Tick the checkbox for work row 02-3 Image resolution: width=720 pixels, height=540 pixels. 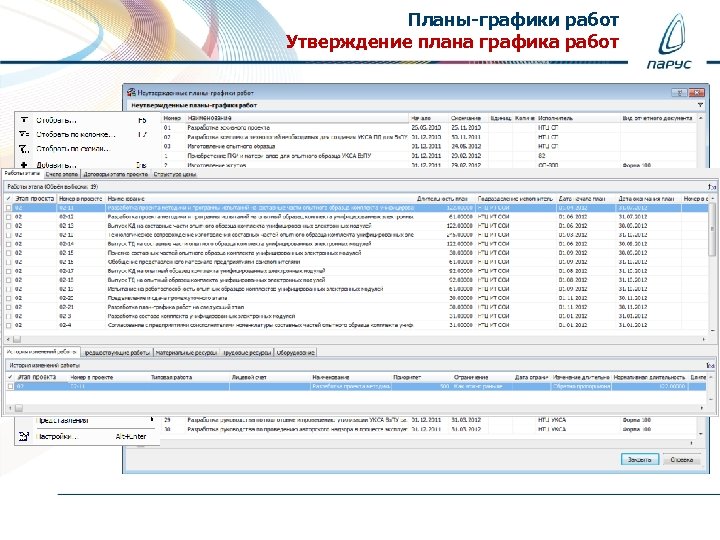[9, 316]
